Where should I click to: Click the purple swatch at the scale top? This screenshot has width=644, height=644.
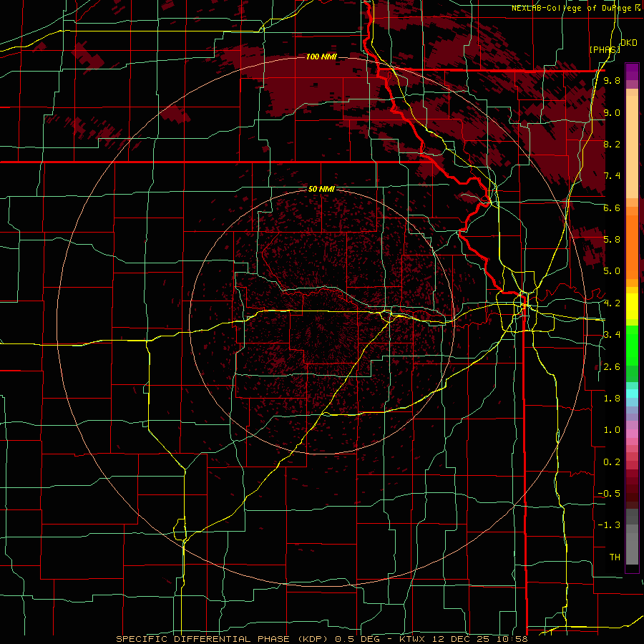632,72
